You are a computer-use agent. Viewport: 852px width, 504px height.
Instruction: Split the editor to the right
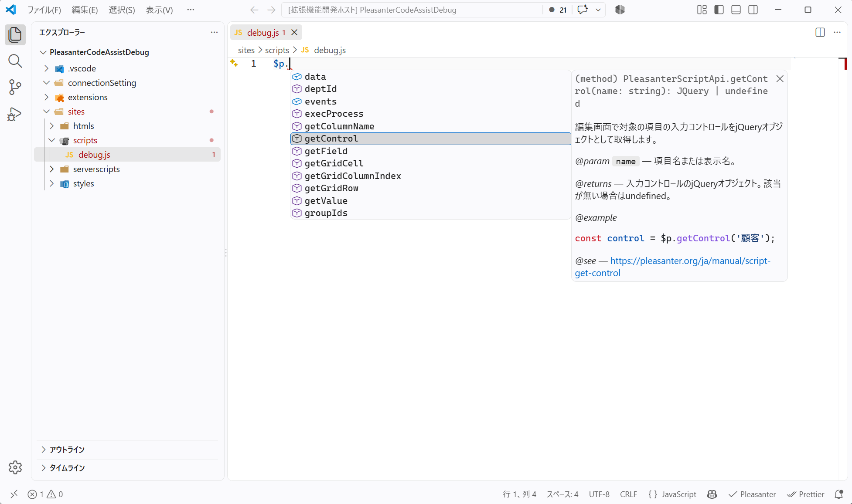coord(820,32)
